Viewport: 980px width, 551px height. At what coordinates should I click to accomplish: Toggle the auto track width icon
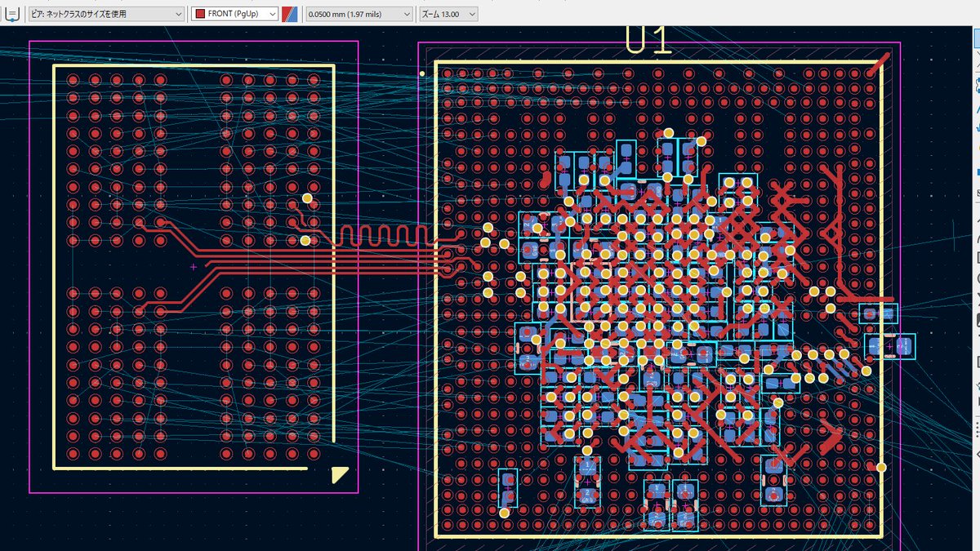coord(12,14)
